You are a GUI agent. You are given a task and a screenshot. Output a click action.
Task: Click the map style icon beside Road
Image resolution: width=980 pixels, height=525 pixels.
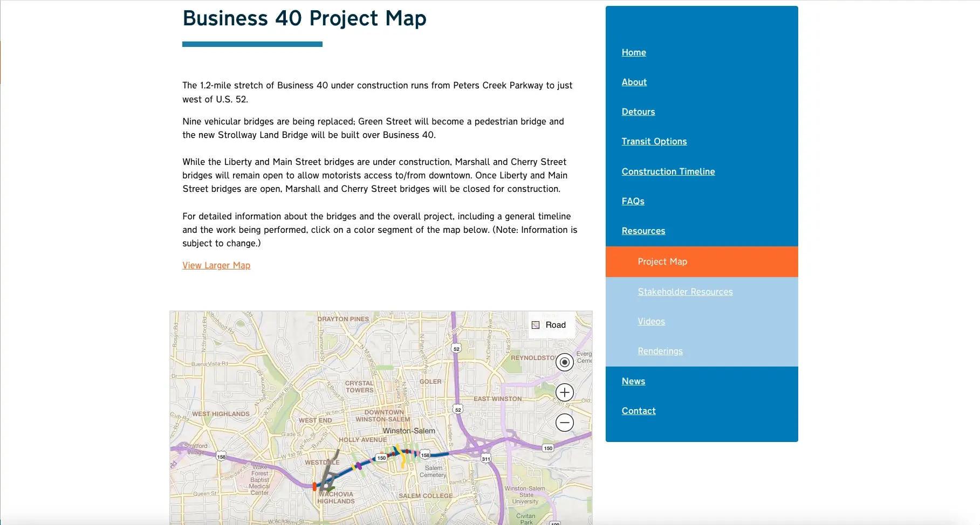tap(536, 325)
